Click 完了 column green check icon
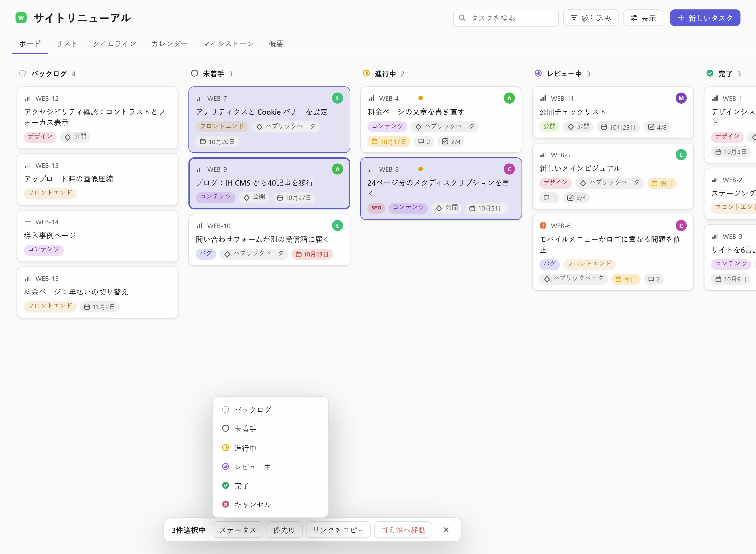756x554 pixels. click(x=710, y=73)
